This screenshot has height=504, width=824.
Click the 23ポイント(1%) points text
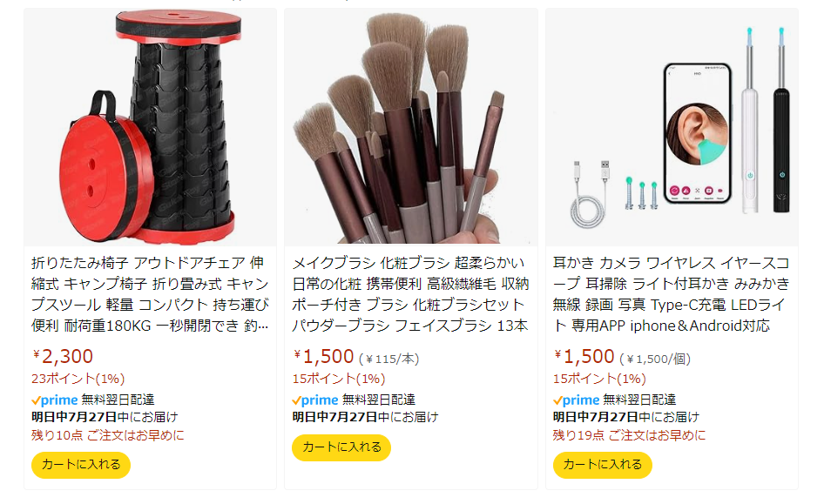point(78,379)
